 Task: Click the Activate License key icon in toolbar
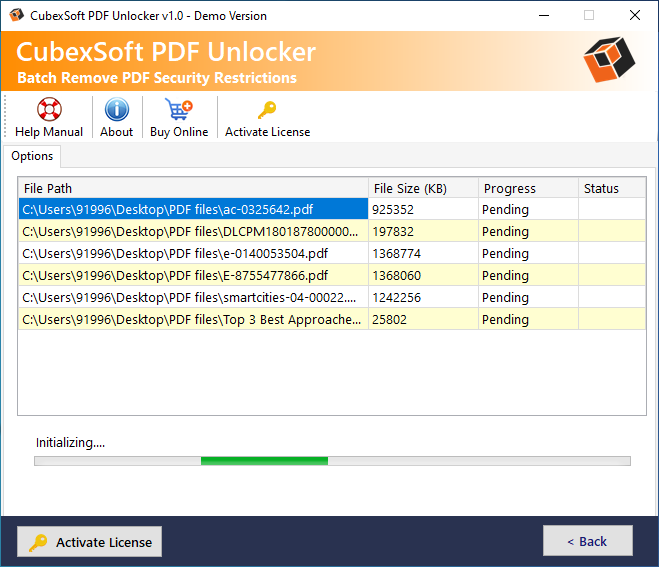click(267, 110)
